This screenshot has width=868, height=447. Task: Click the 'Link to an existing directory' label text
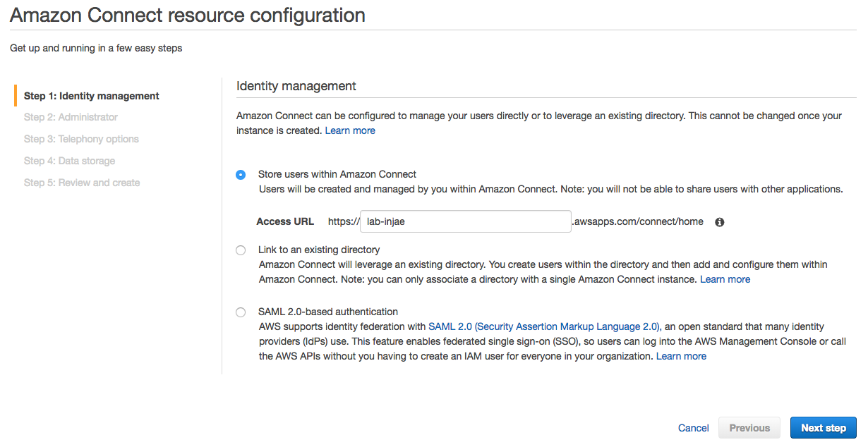(319, 250)
